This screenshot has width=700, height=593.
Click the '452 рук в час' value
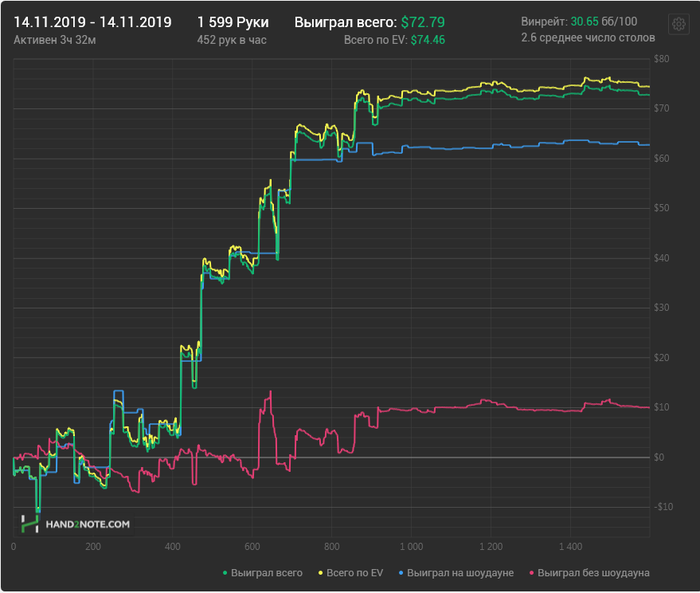pyautogui.click(x=232, y=40)
